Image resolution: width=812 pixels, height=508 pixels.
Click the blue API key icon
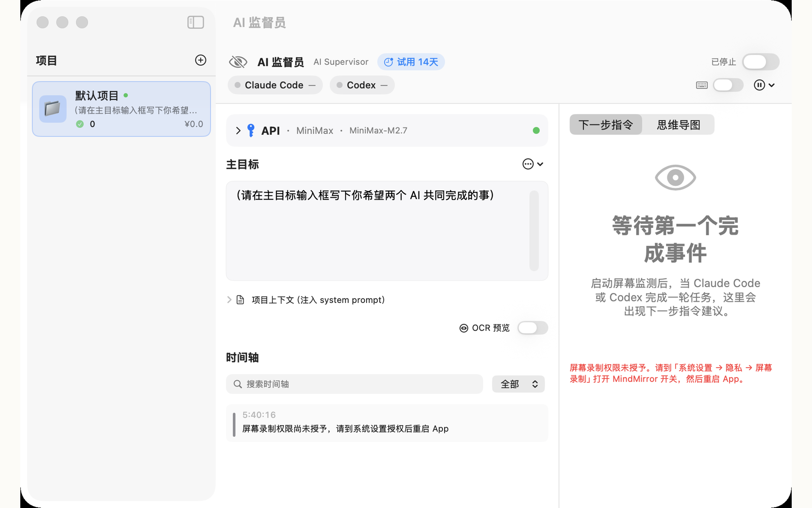251,130
